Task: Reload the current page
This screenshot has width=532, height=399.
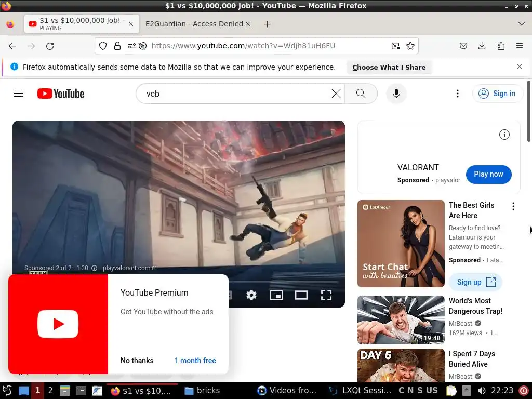Action: click(50, 46)
